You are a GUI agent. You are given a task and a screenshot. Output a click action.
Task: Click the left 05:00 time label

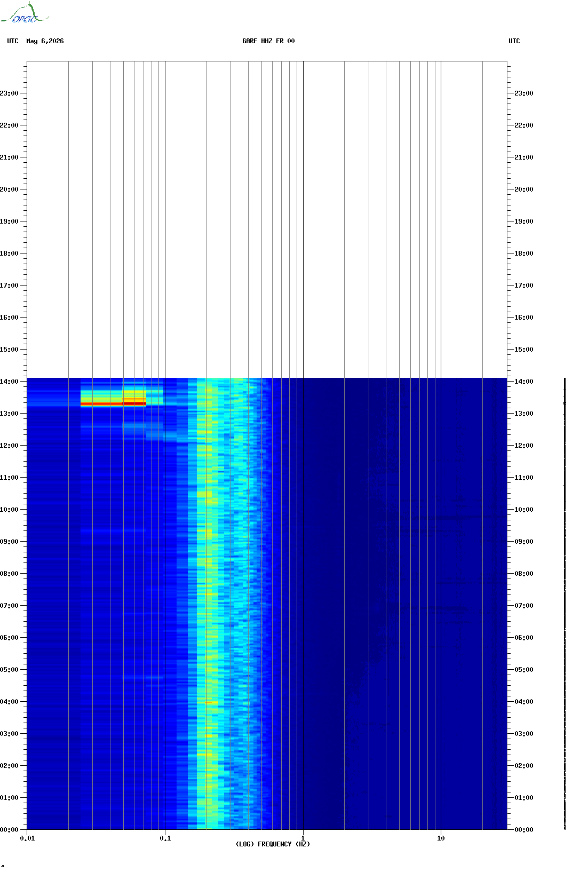click(x=9, y=670)
